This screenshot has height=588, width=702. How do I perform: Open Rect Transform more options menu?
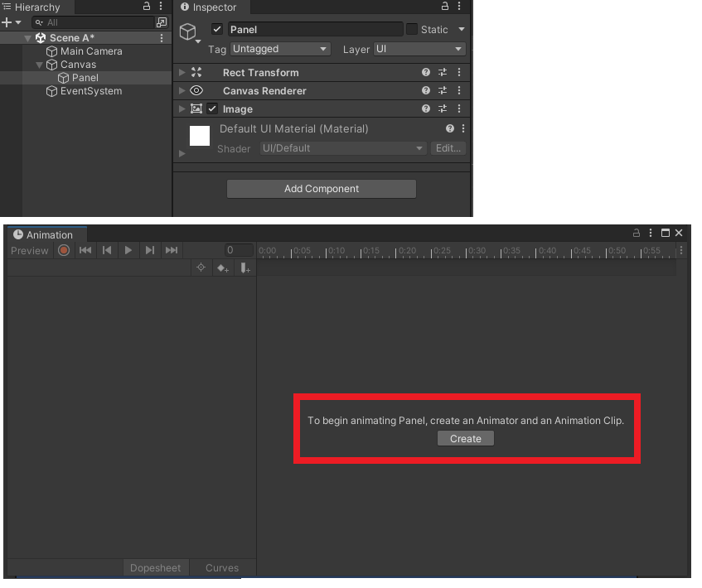[459, 72]
